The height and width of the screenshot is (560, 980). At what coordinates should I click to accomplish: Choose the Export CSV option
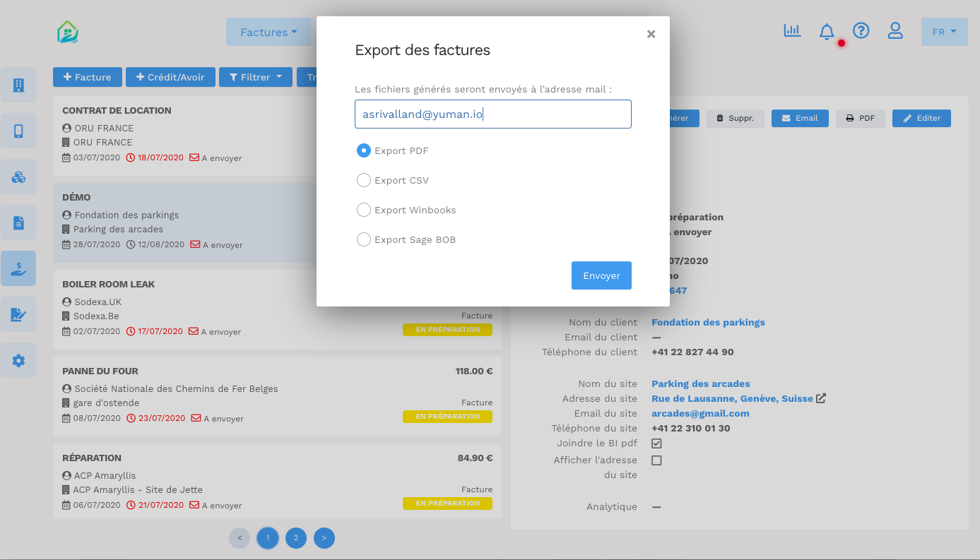click(363, 180)
